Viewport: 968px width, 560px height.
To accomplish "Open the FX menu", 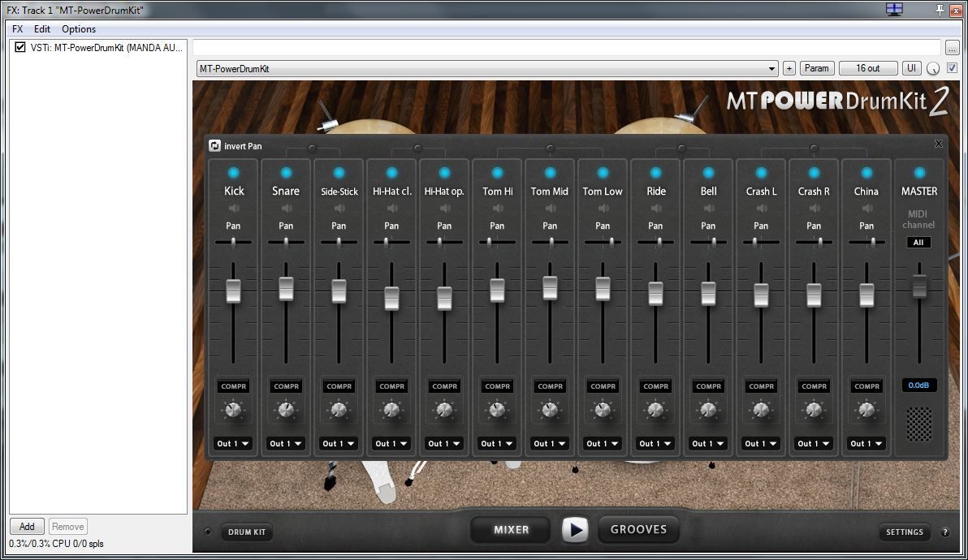I will pos(17,29).
